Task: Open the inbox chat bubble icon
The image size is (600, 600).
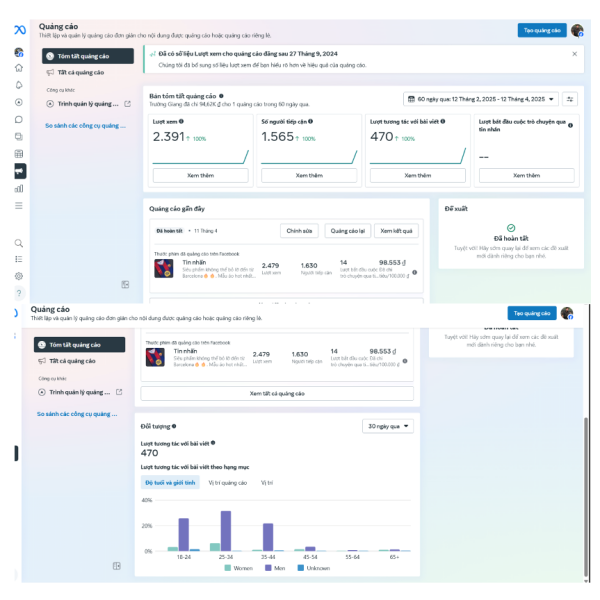Action: coord(19,119)
